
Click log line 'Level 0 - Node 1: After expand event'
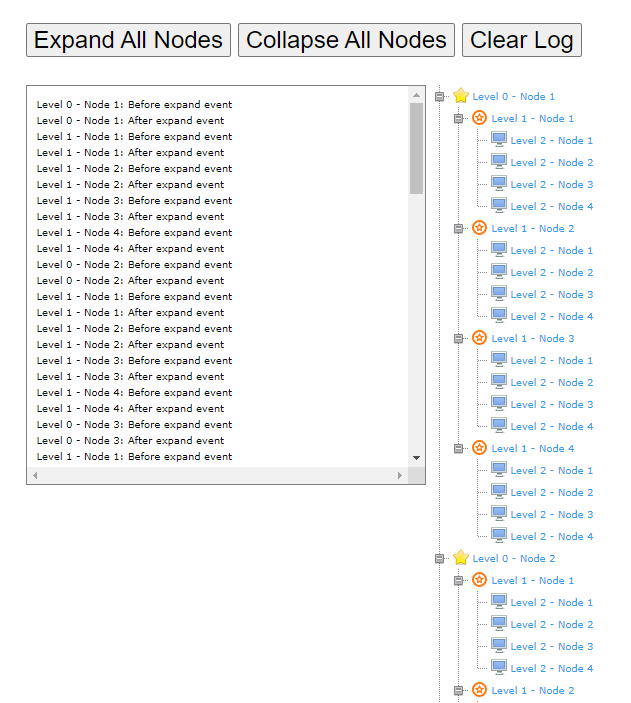click(x=130, y=121)
